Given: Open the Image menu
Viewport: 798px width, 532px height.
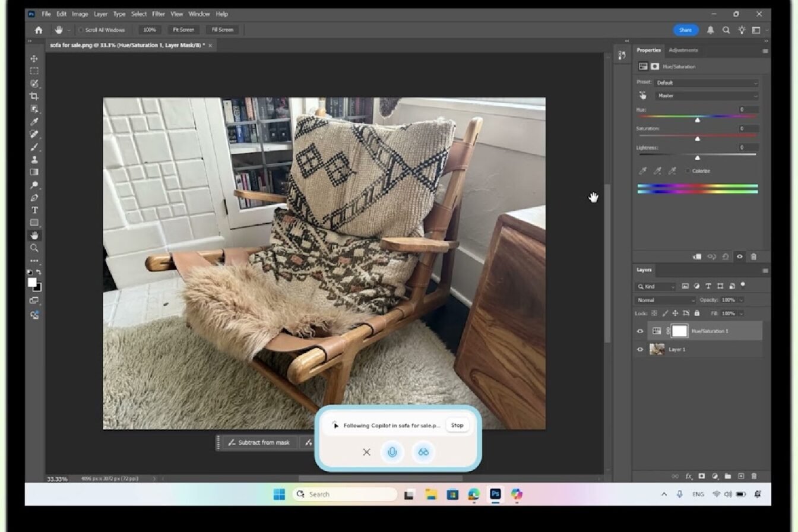Looking at the screenshot, I should point(80,14).
